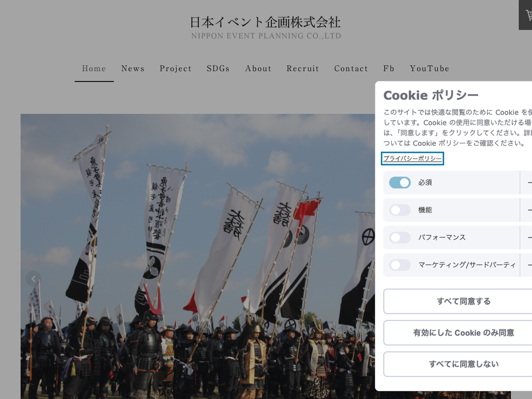
Task: Open the Recruit navigation item
Action: pos(303,69)
